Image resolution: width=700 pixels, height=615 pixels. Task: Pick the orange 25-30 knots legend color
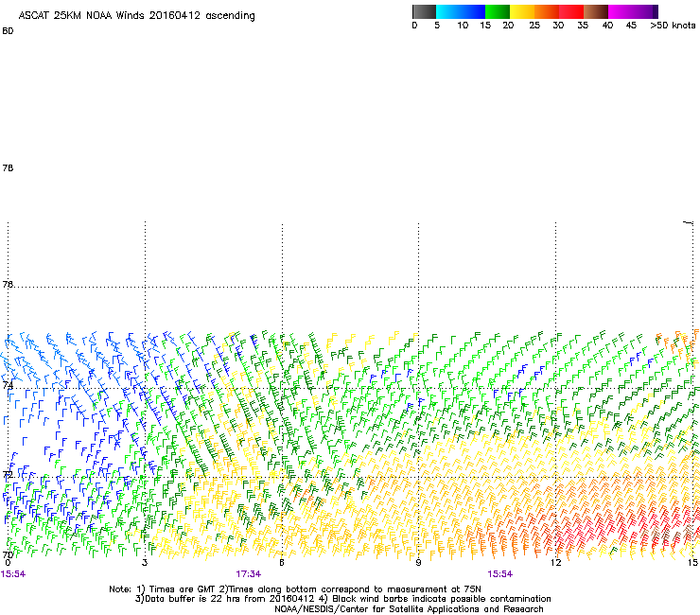click(x=547, y=11)
